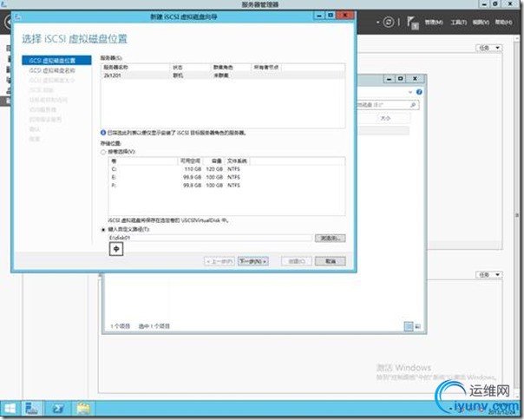Open the 管理(M) menu
Screen dimensions: 524x420
pyautogui.click(x=434, y=22)
